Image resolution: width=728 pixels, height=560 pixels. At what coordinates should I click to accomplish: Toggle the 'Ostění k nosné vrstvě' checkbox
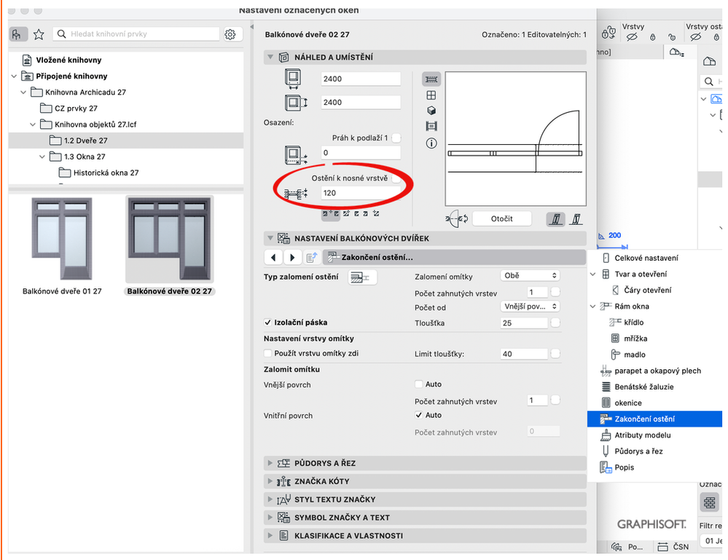pyautogui.click(x=396, y=178)
